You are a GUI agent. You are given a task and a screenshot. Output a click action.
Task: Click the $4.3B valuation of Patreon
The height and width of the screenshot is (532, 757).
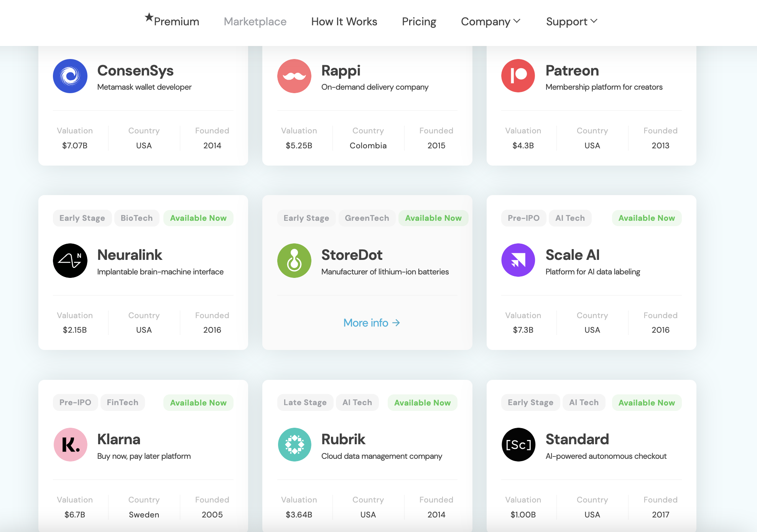tap(523, 146)
